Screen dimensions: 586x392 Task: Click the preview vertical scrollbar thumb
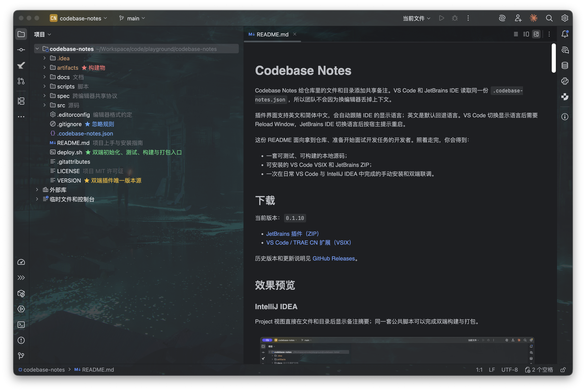pos(554,58)
